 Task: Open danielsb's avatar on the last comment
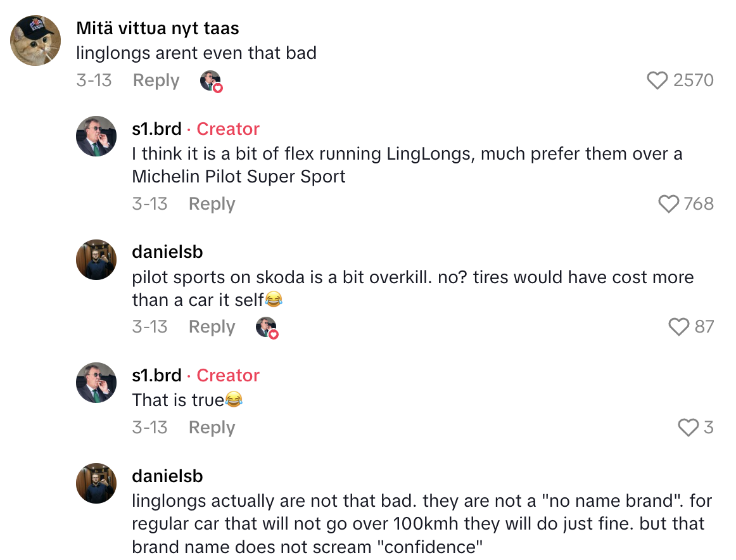tap(96, 483)
